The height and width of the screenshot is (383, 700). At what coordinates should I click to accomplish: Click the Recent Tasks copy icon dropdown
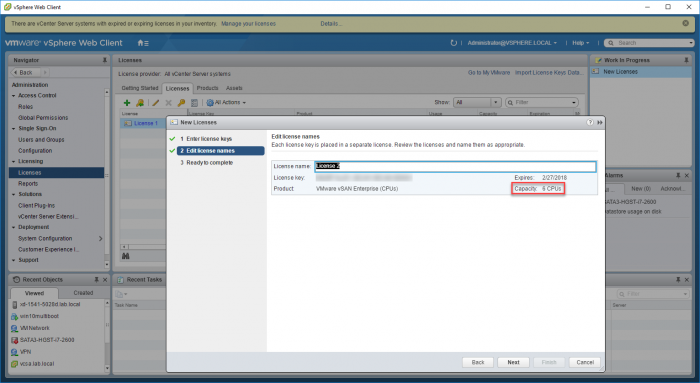click(121, 294)
